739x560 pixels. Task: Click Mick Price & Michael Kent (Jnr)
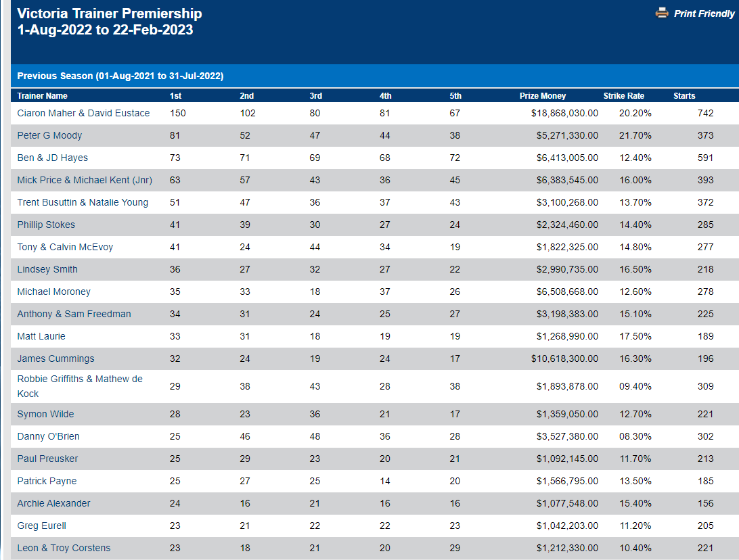coord(85,180)
